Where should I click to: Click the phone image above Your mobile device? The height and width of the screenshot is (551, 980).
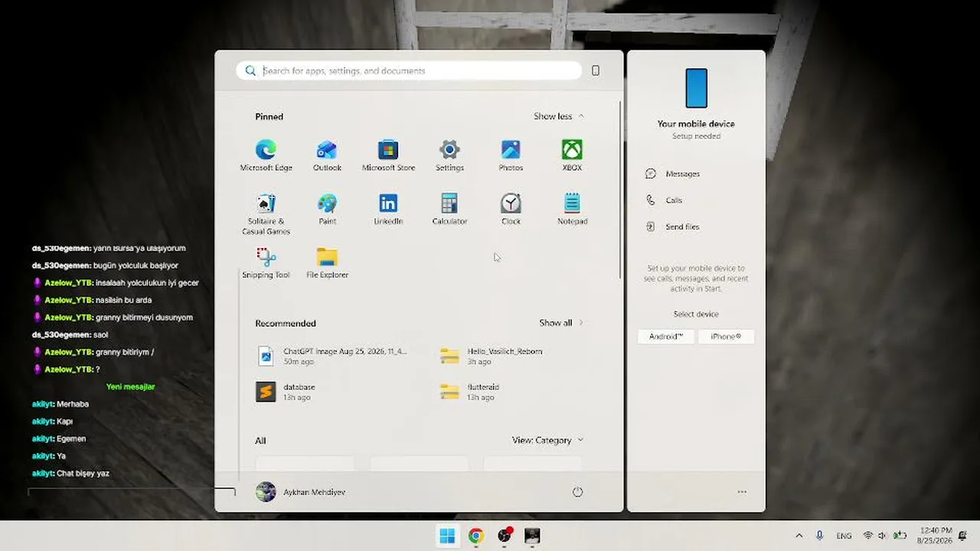(696, 88)
